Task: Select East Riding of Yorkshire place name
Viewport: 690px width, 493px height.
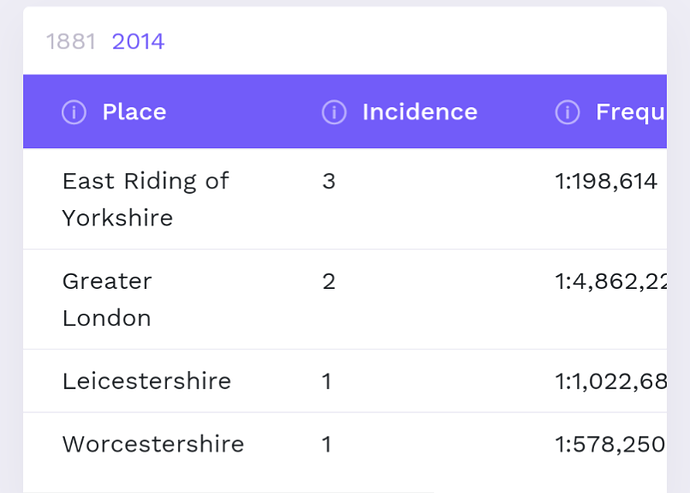Action: 145,199
